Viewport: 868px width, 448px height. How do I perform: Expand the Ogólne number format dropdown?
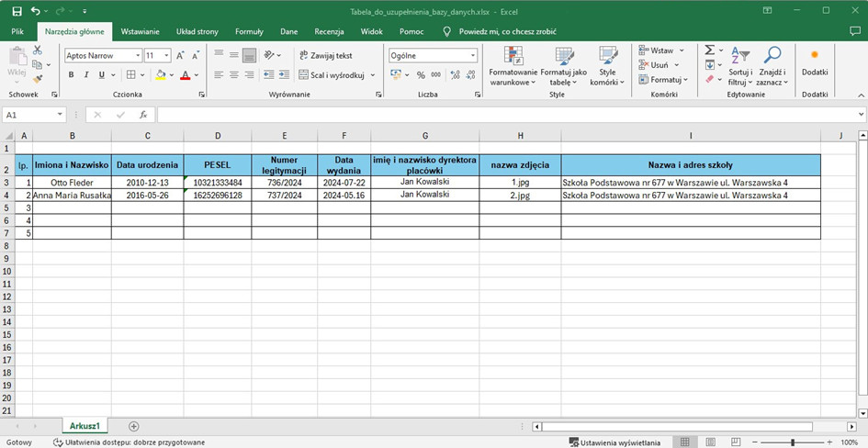click(473, 55)
